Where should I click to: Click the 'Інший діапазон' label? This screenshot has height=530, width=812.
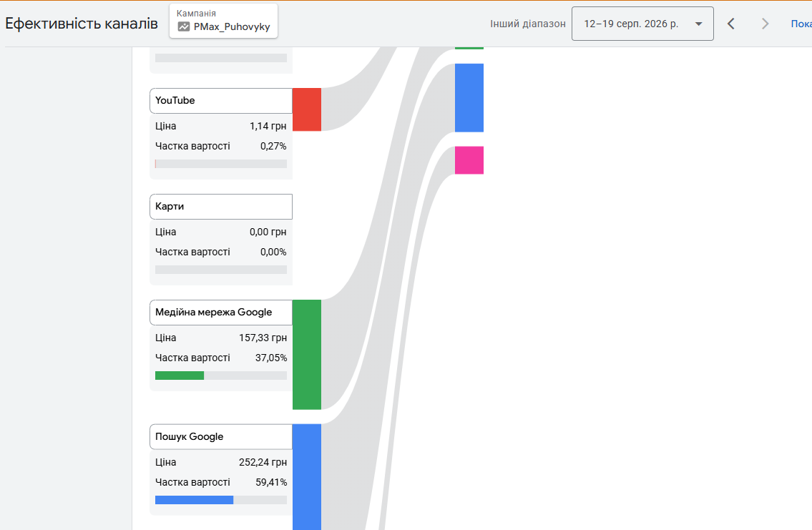[x=528, y=24]
